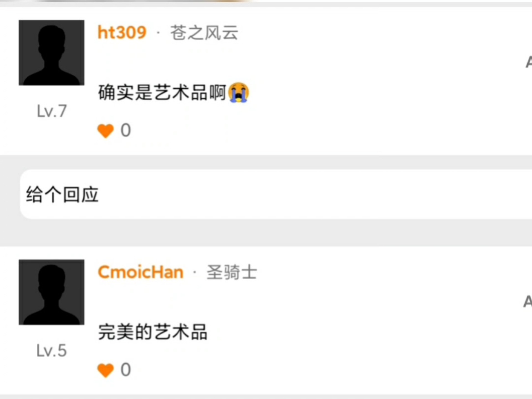The height and width of the screenshot is (399, 532).
Task: Open ht309's profile avatar
Action: [52, 53]
